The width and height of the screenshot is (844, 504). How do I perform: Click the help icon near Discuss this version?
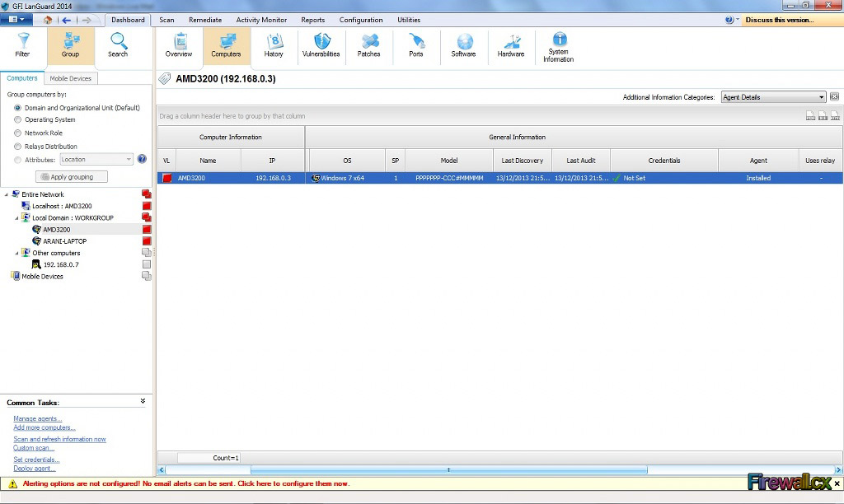[x=729, y=20]
